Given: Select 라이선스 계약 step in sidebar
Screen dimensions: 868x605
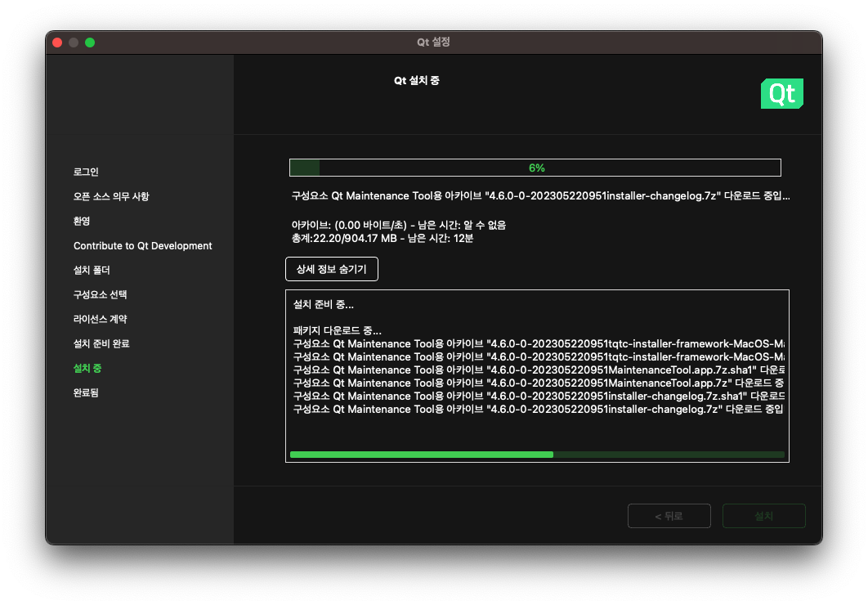Looking at the screenshot, I should (101, 319).
